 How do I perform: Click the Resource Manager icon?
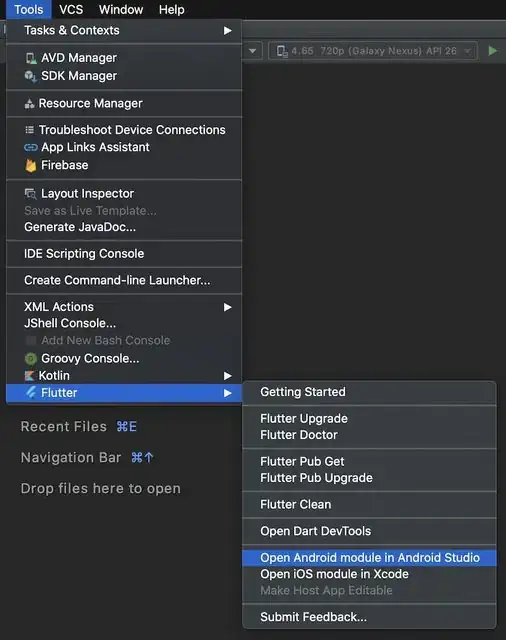point(29,104)
